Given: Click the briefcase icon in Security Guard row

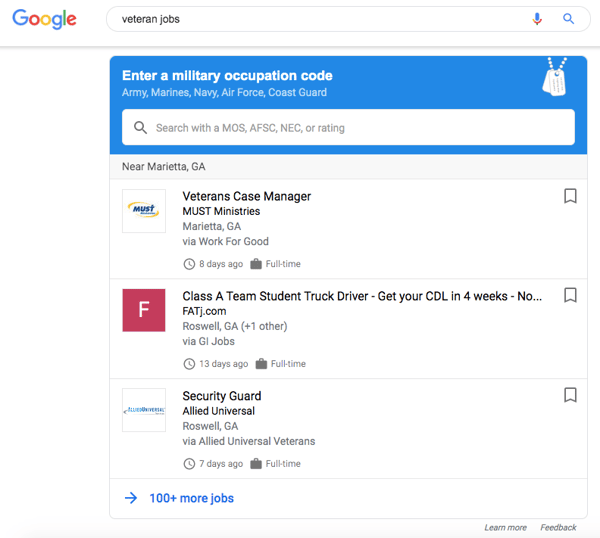Looking at the screenshot, I should pos(256,464).
